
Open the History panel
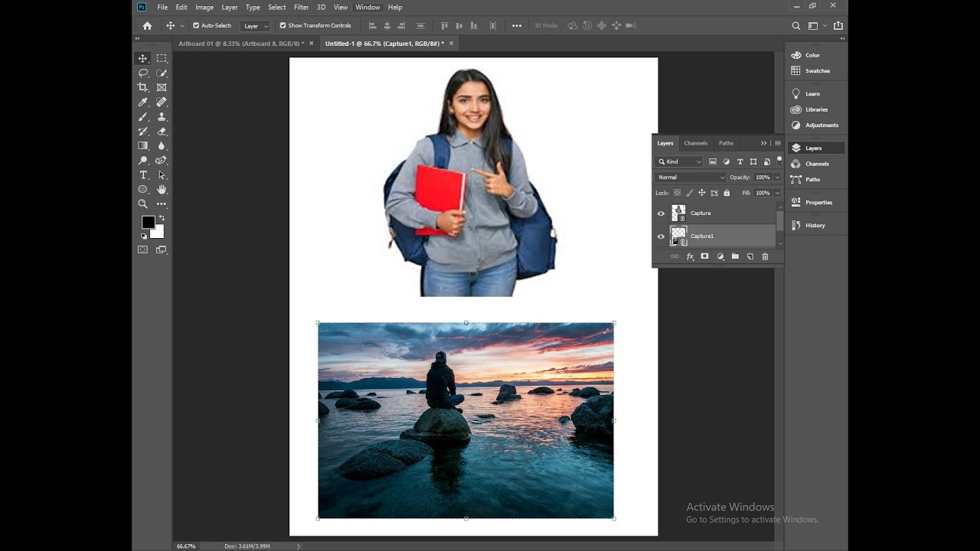coord(816,225)
